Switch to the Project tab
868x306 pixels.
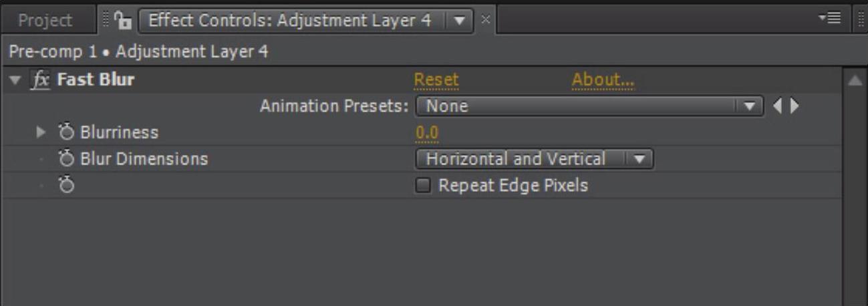coord(45,20)
